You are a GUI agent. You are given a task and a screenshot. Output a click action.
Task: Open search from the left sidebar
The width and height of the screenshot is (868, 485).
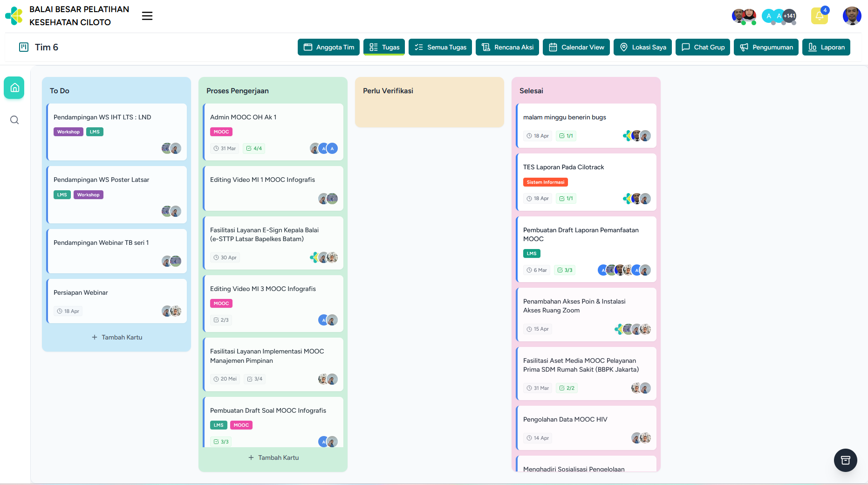click(x=14, y=120)
